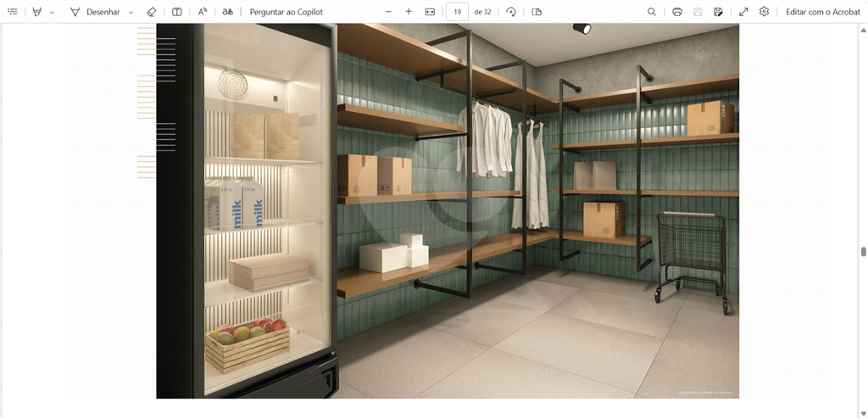868x419 pixels.
Task: Click the add text box icon
Action: [x=176, y=12]
